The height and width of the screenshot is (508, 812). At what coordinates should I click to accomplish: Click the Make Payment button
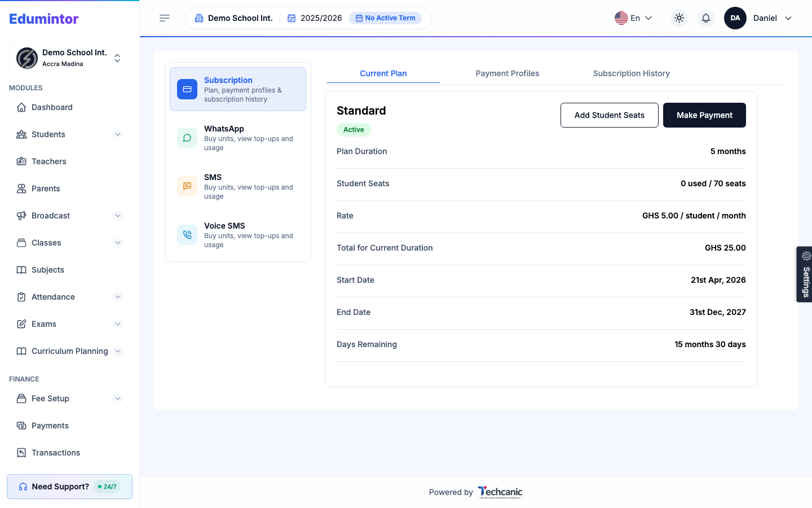(704, 115)
